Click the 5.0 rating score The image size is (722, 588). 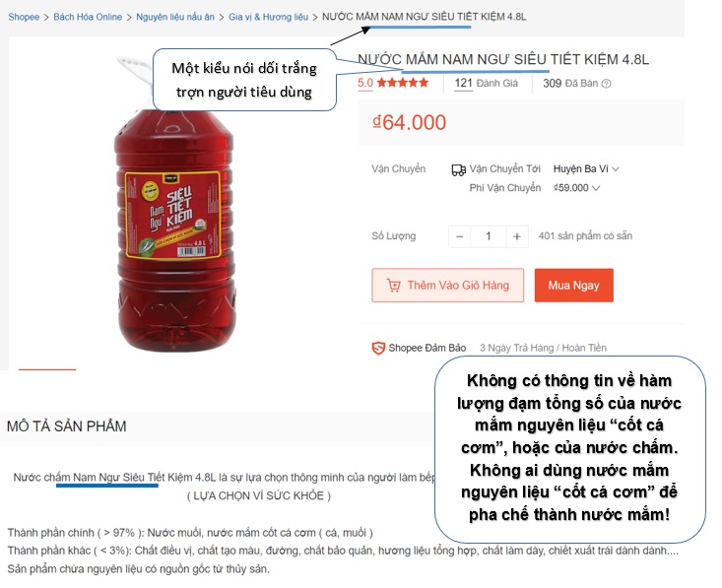(x=365, y=83)
